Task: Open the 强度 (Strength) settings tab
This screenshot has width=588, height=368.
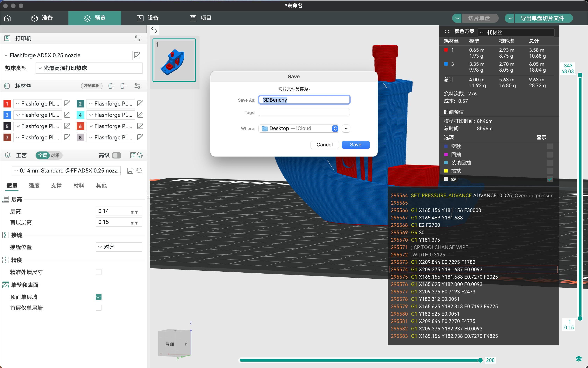Action: (x=34, y=186)
